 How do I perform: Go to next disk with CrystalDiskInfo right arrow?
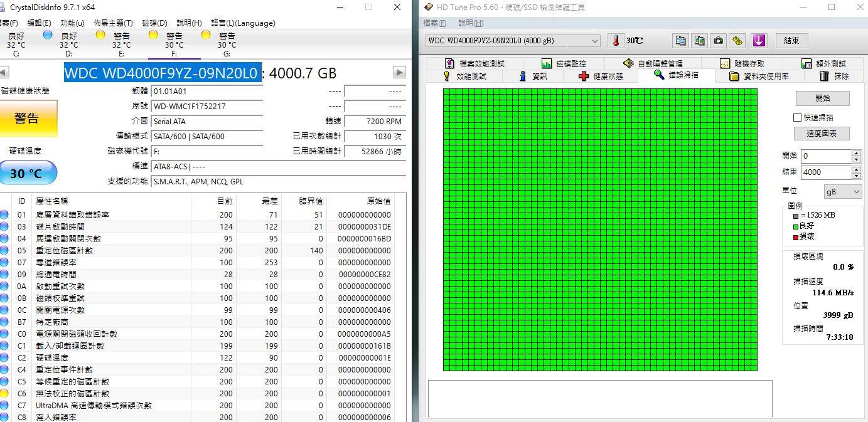tap(399, 73)
